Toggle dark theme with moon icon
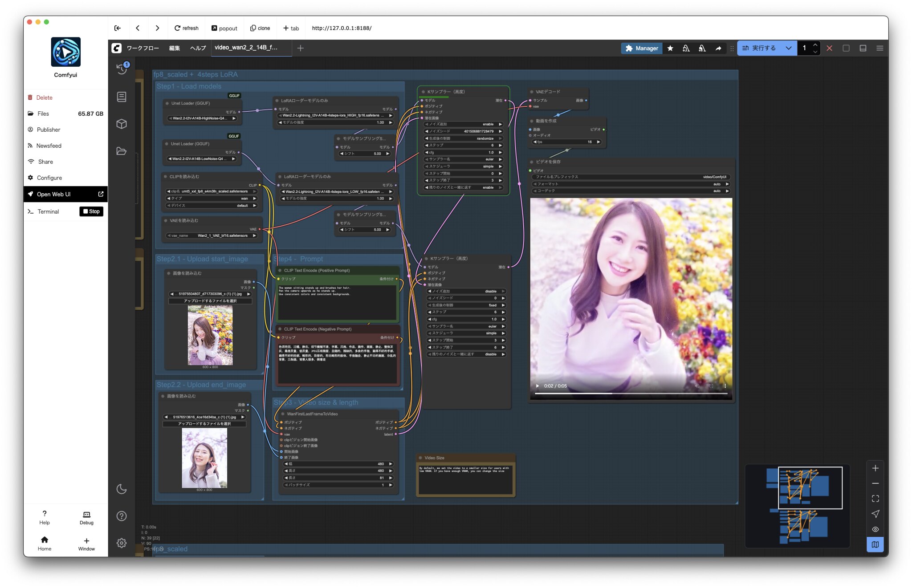 121,489
